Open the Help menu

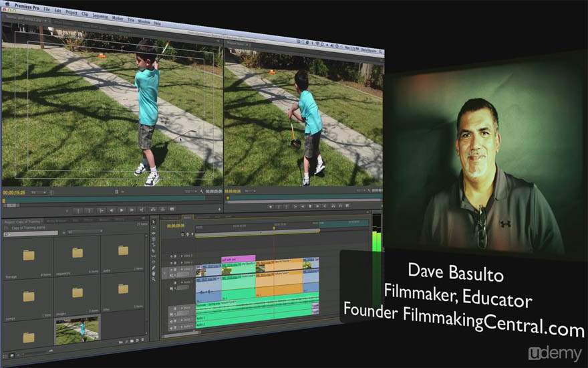point(157,23)
